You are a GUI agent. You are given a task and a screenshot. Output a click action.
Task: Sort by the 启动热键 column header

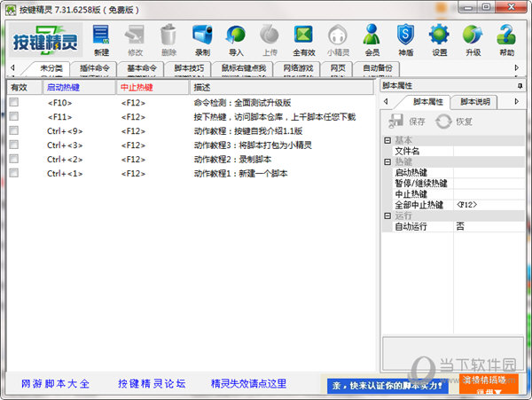(x=79, y=88)
